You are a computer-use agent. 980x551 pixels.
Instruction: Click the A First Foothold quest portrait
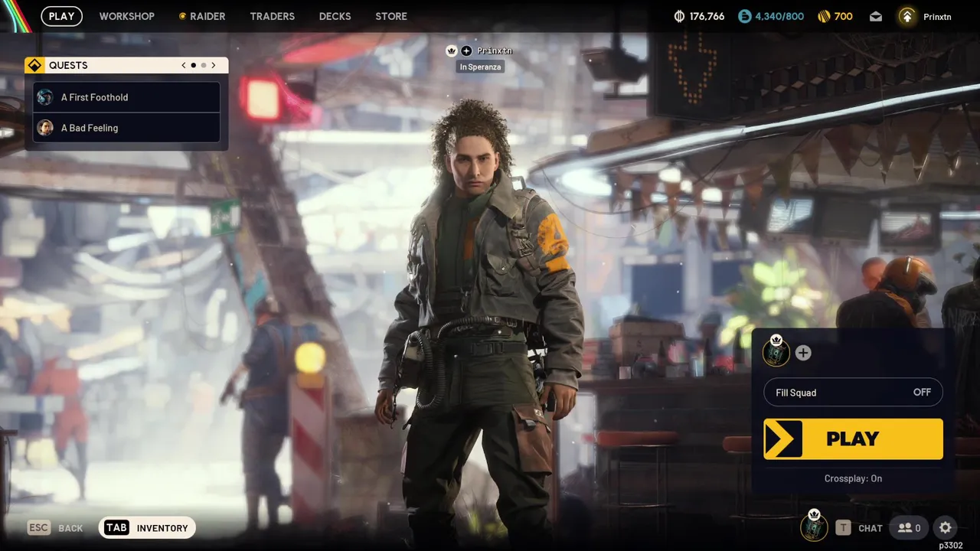(45, 97)
